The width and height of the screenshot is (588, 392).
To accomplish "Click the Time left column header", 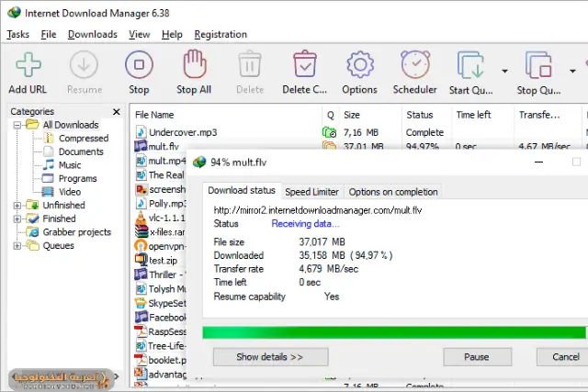I will coord(483,115).
